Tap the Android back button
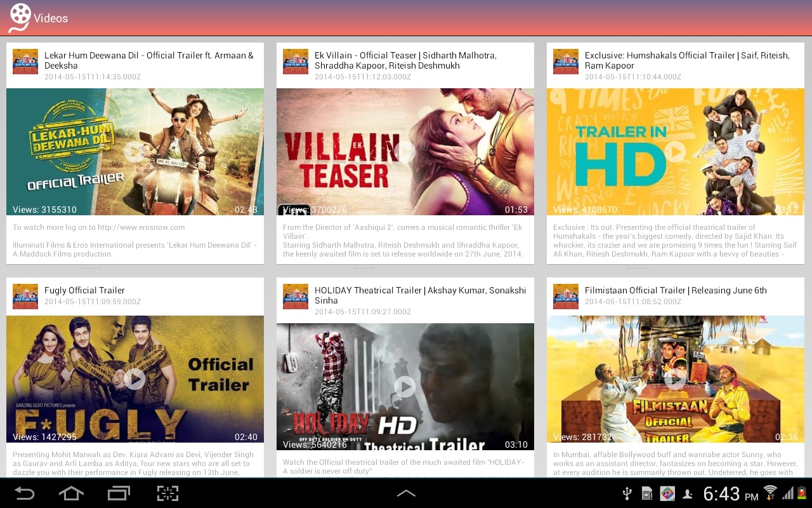 [25, 493]
